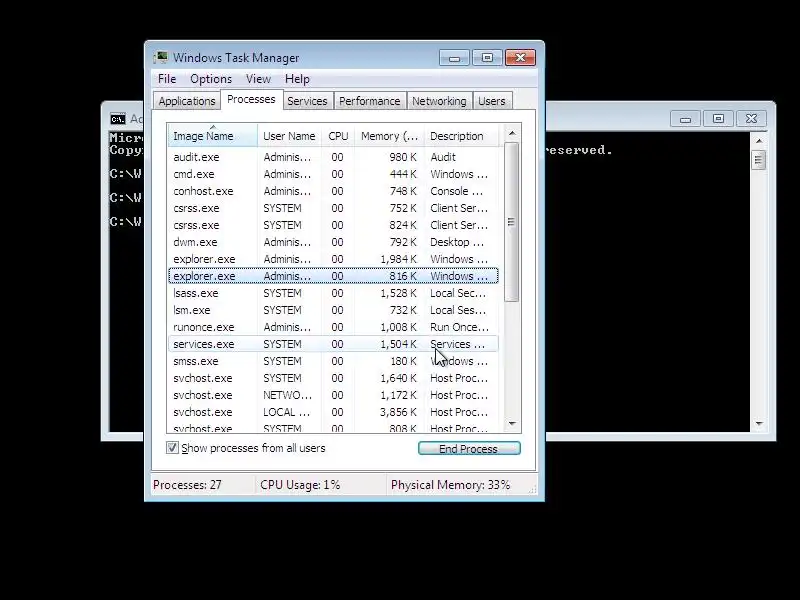Image resolution: width=800 pixels, height=600 pixels.
Task: Minimize the command prompt window
Action: coord(685,119)
